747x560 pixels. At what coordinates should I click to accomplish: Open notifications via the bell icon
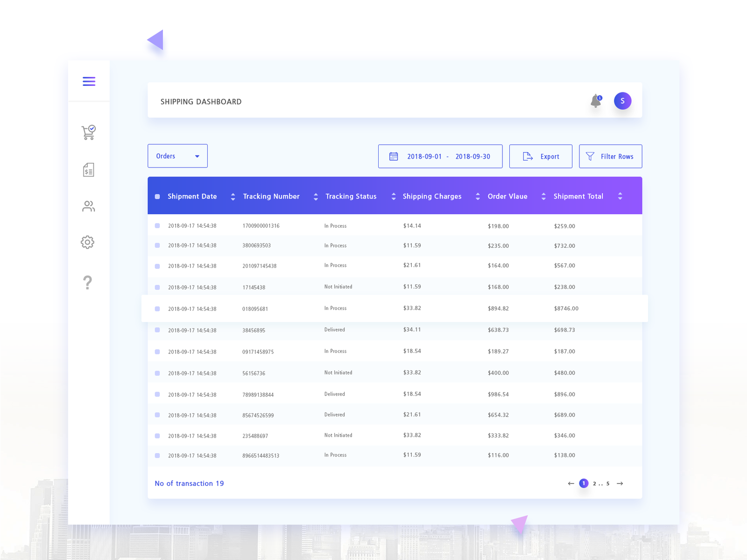[596, 101]
